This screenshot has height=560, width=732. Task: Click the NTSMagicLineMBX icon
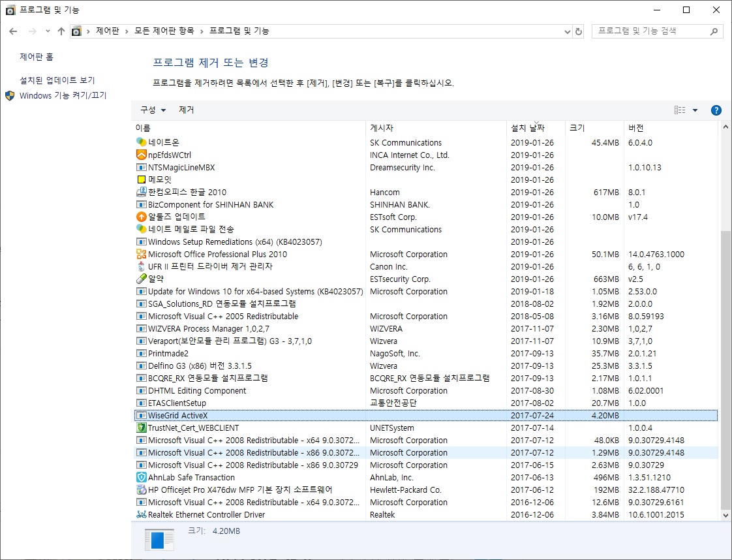tap(141, 167)
